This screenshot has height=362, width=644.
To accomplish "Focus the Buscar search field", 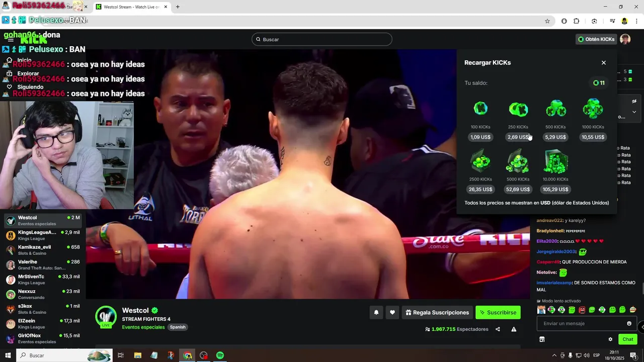I will pos(322,39).
